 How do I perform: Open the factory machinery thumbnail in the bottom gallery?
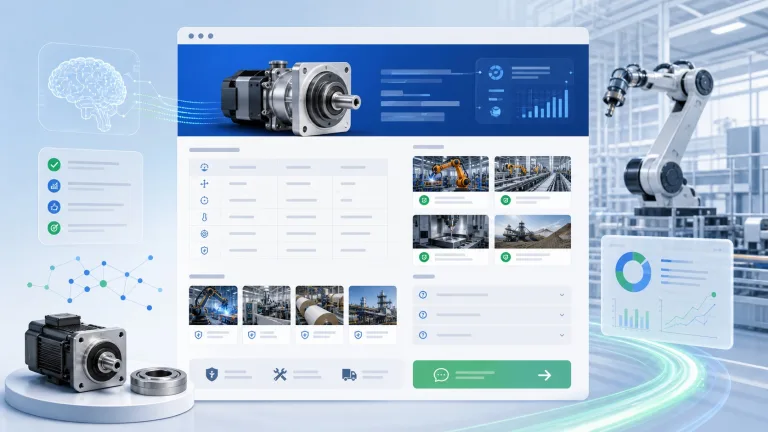(266, 306)
